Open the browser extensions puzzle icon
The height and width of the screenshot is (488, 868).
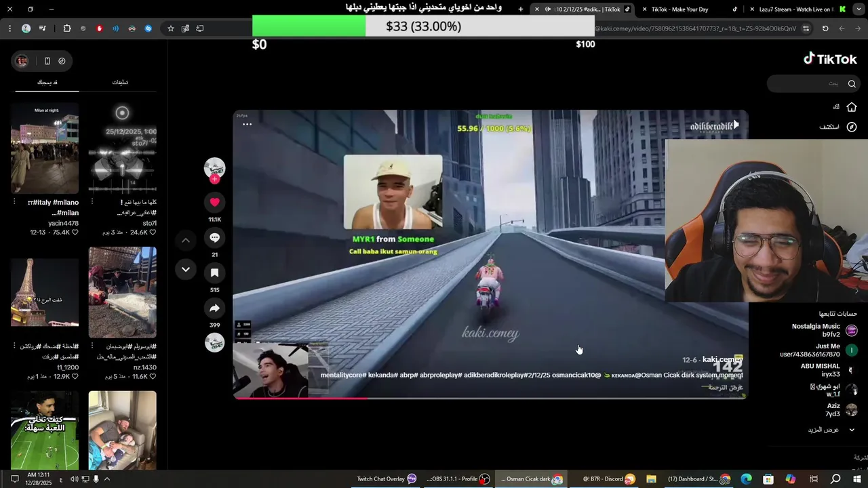click(x=66, y=28)
